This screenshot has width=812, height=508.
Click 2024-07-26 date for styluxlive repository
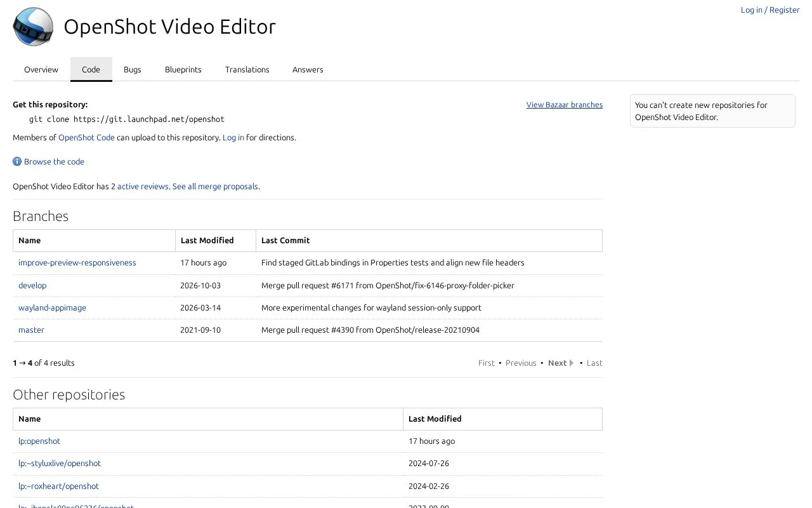coord(429,463)
